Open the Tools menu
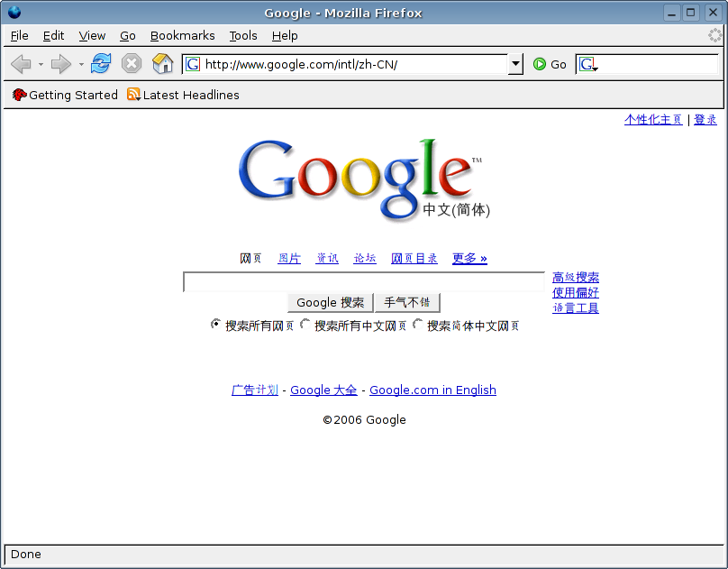 (x=243, y=36)
